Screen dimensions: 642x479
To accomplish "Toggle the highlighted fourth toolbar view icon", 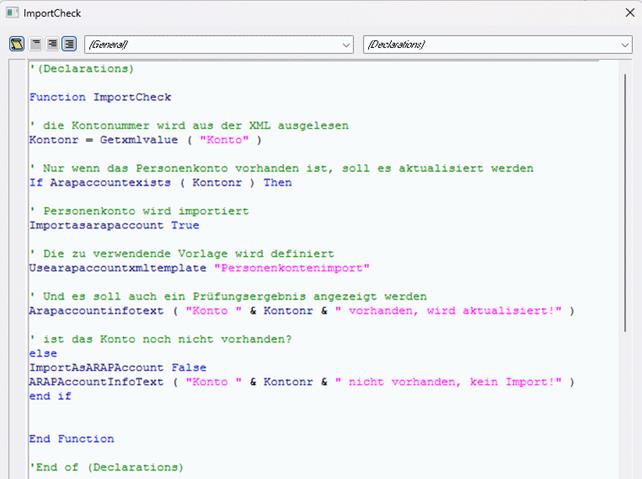I will pos(69,44).
